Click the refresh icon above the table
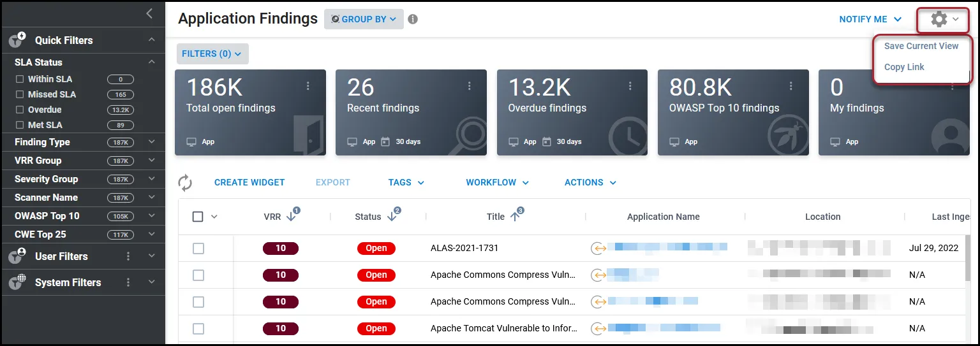The image size is (980, 346). (185, 183)
